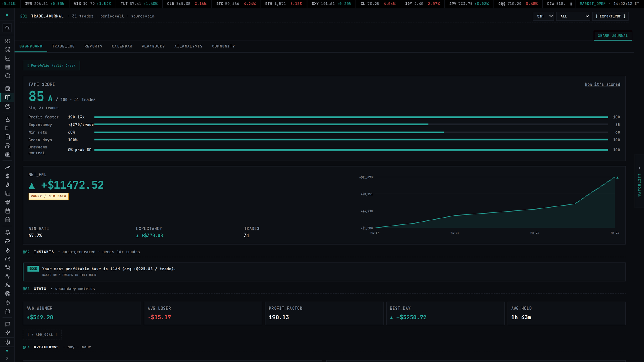Viewport: 644px width, 362px height.
Task: Open the crosshair target icon
Action: 7,76
